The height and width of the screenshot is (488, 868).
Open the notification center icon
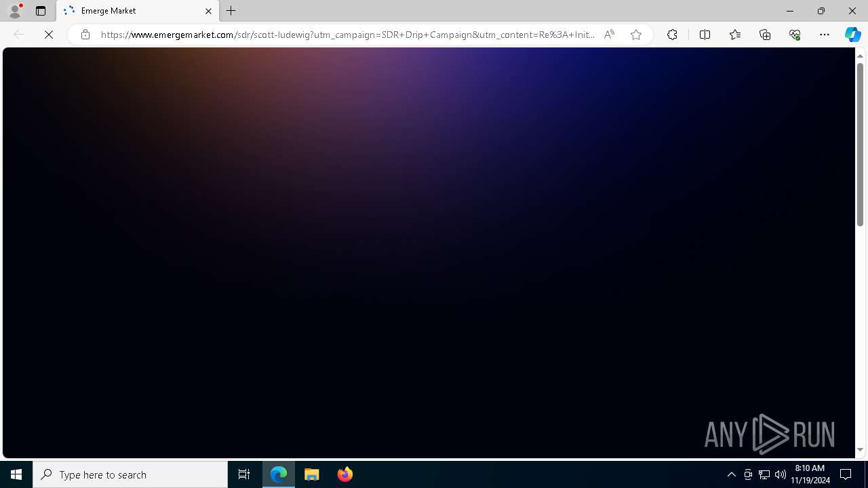click(846, 474)
